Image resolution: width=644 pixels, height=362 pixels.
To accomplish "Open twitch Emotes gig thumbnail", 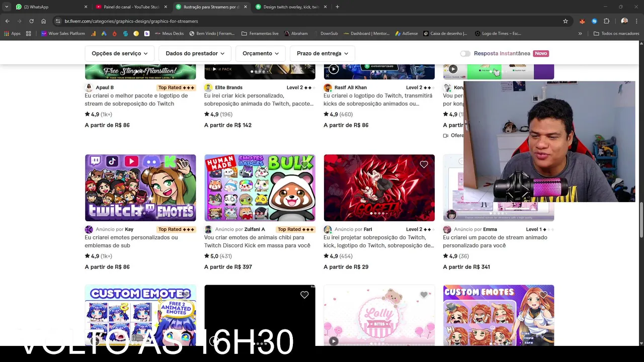I will [140, 188].
